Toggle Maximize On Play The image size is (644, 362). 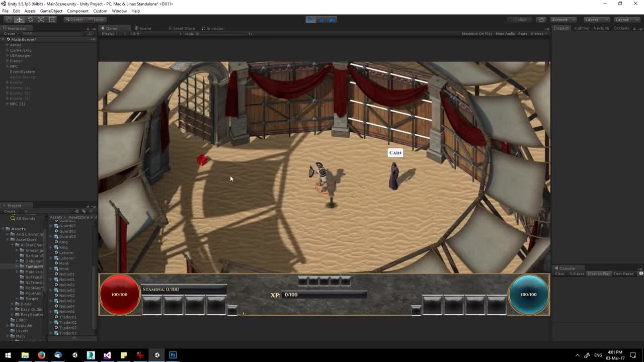477,34
